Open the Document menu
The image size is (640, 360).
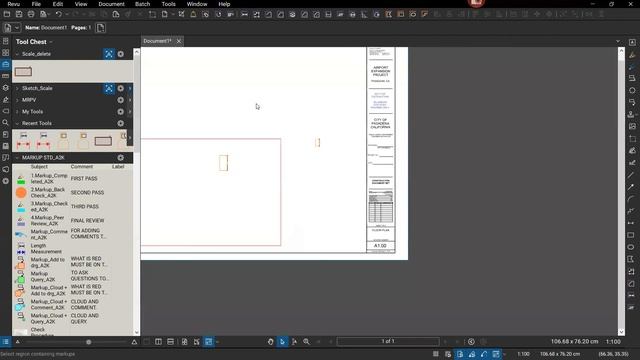point(111,4)
